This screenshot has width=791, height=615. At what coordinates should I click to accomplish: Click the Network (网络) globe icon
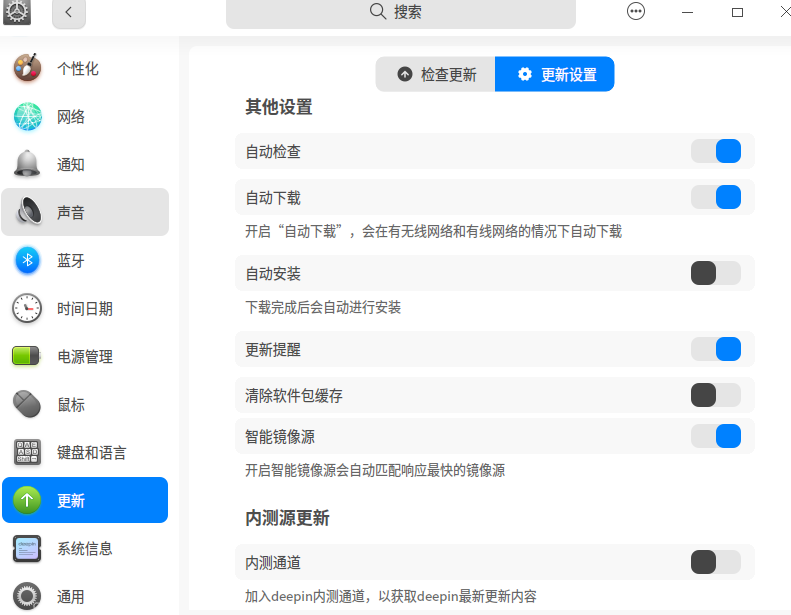(27, 117)
